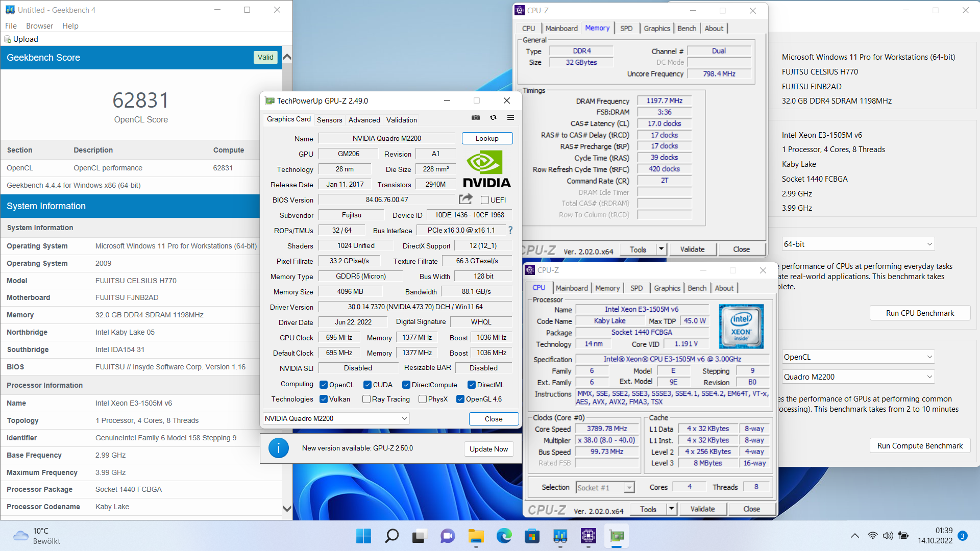This screenshot has width=980, height=551.
Task: Switch to GPU-Z in the taskbar
Action: click(x=617, y=536)
